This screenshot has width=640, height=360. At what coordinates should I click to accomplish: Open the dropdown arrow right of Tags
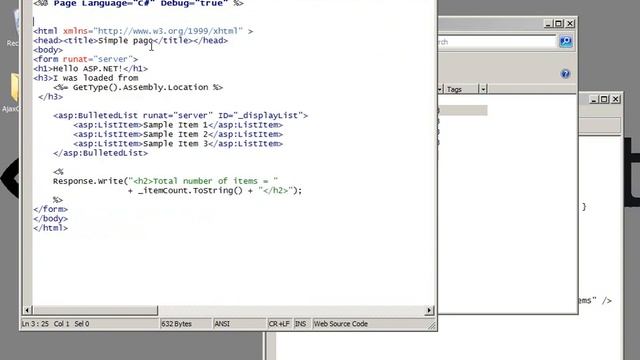(x=483, y=89)
